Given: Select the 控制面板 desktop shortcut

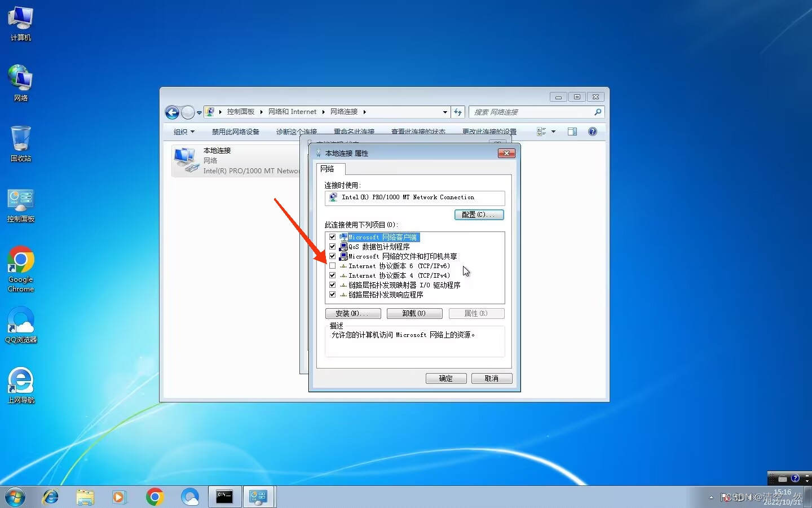Looking at the screenshot, I should point(21,205).
